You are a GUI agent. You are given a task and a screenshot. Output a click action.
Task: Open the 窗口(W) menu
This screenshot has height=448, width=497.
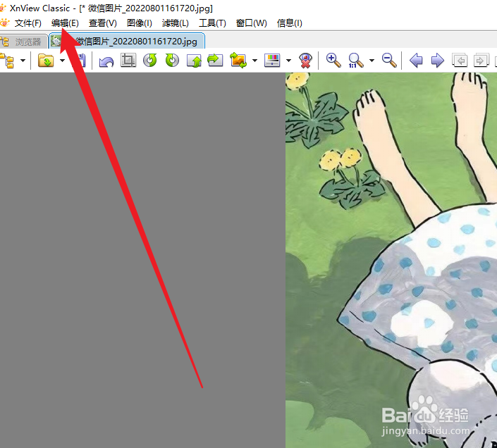[x=252, y=23]
